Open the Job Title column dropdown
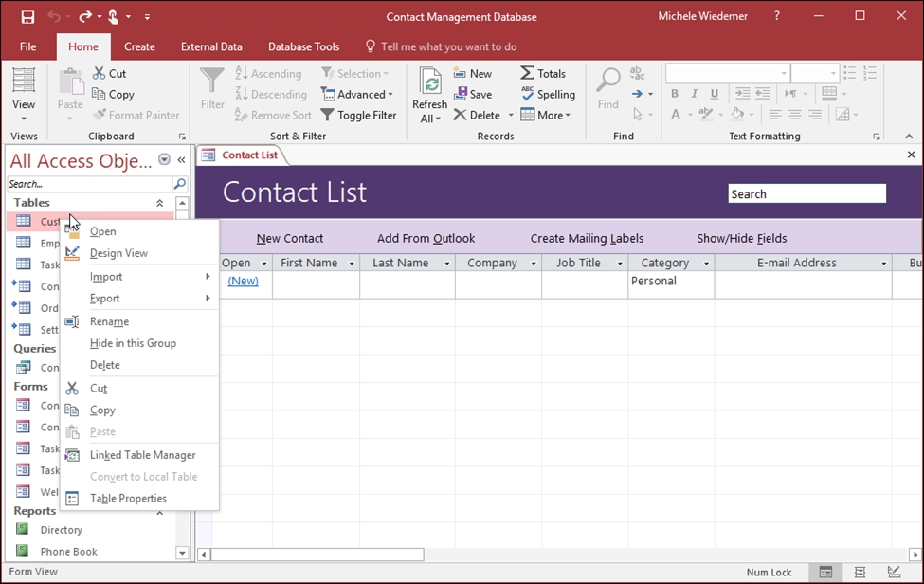 click(620, 264)
